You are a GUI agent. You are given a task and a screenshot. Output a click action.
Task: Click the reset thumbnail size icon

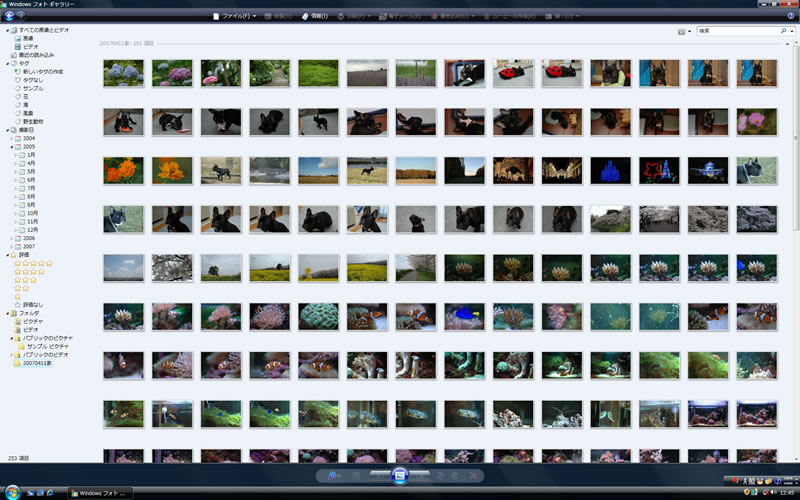356,476
